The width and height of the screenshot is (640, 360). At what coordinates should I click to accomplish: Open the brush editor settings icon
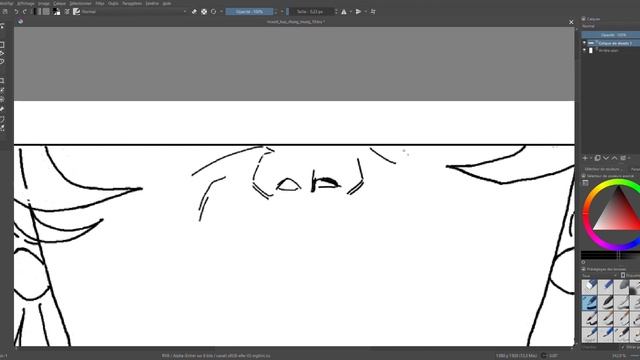pos(67,12)
